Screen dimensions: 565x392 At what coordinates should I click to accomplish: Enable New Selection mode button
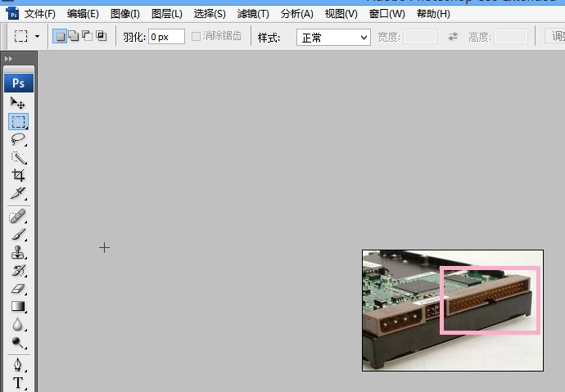coord(60,36)
